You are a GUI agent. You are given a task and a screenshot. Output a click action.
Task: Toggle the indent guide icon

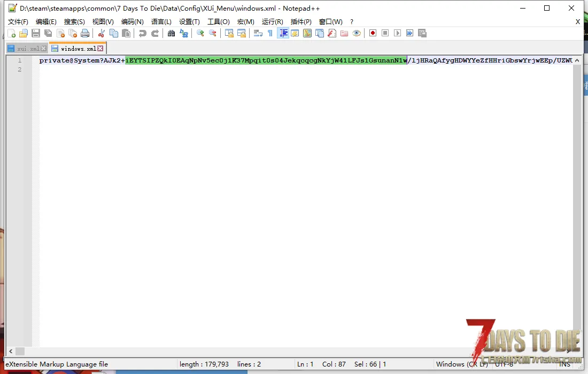tap(283, 33)
